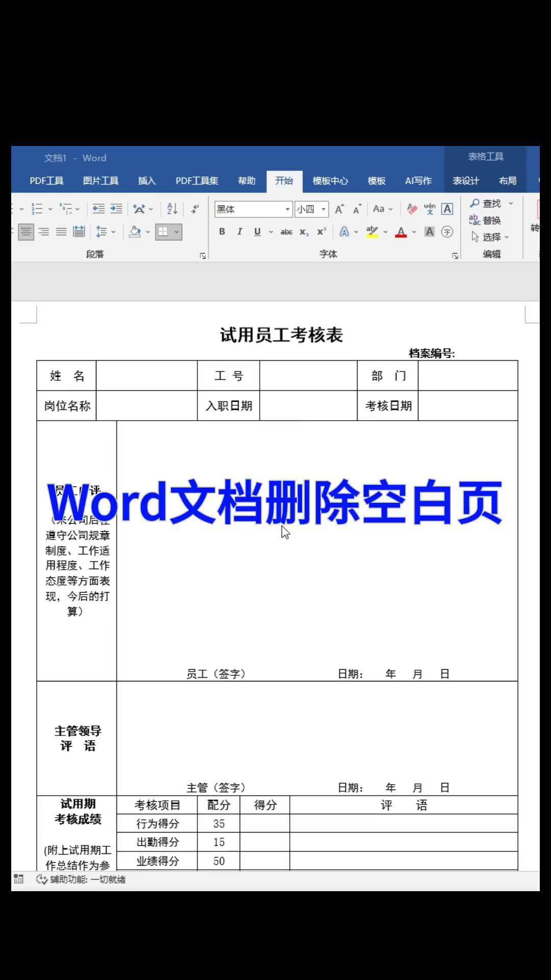Image resolution: width=551 pixels, height=980 pixels.
Task: Click the empty cell next to 入职日期
Action: tap(308, 406)
